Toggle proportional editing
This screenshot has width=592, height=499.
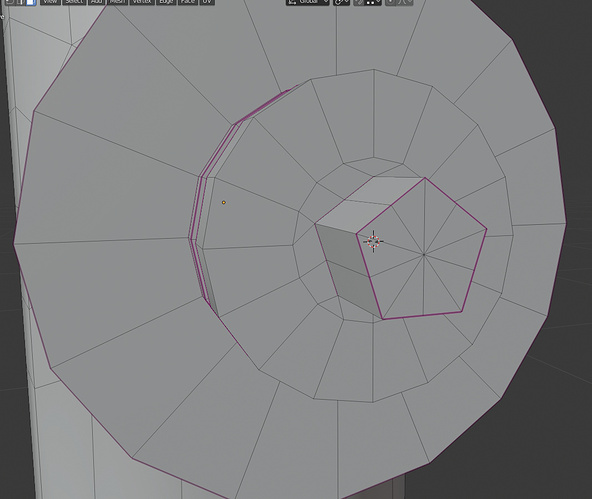click(391, 2)
